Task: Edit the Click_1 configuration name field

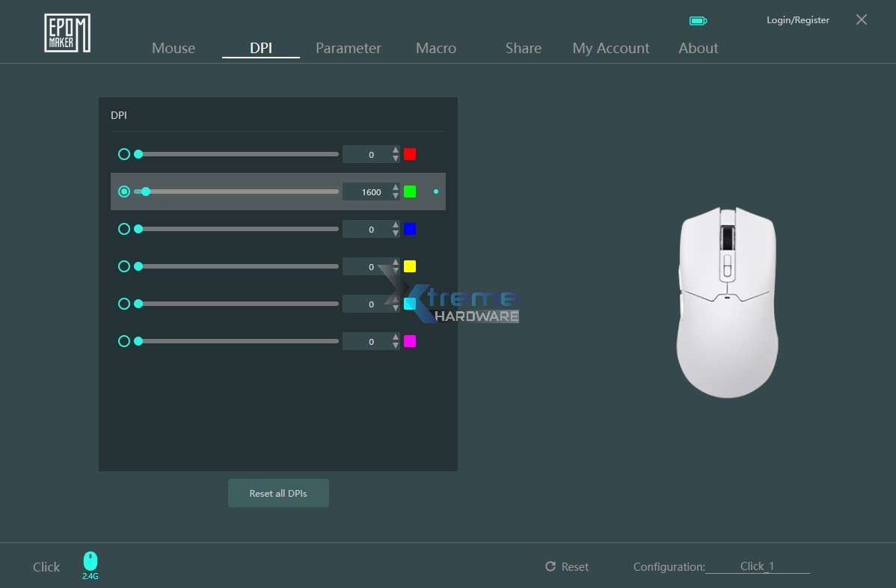Action: [x=756, y=566]
